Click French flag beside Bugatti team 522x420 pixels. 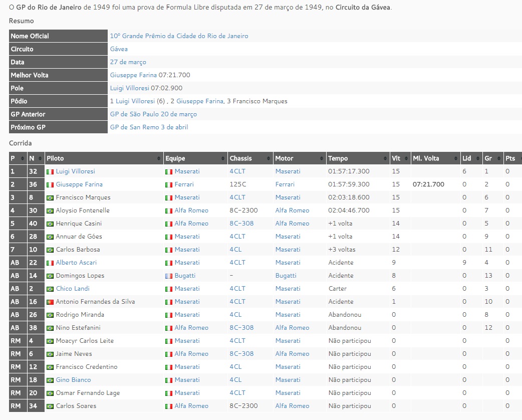169,276
